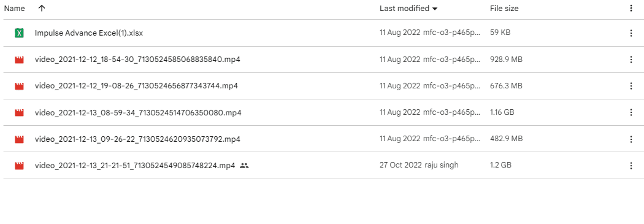The width and height of the screenshot is (644, 224).
Task: Select the video_2021-12-13_21-21-51 file row
Action: click(x=322, y=166)
